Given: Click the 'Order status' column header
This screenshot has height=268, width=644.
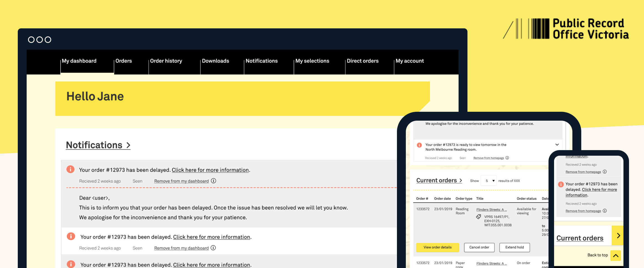Looking at the screenshot, I should click(x=527, y=199).
